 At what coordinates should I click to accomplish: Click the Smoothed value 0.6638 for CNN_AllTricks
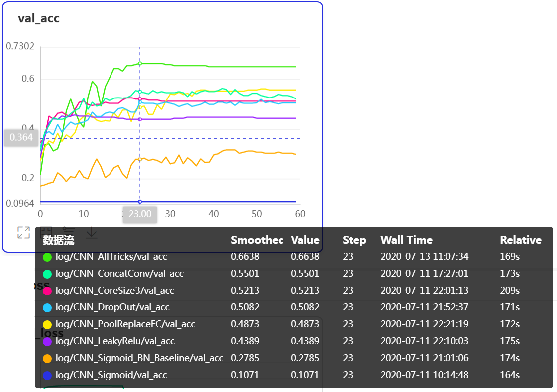[x=245, y=256]
